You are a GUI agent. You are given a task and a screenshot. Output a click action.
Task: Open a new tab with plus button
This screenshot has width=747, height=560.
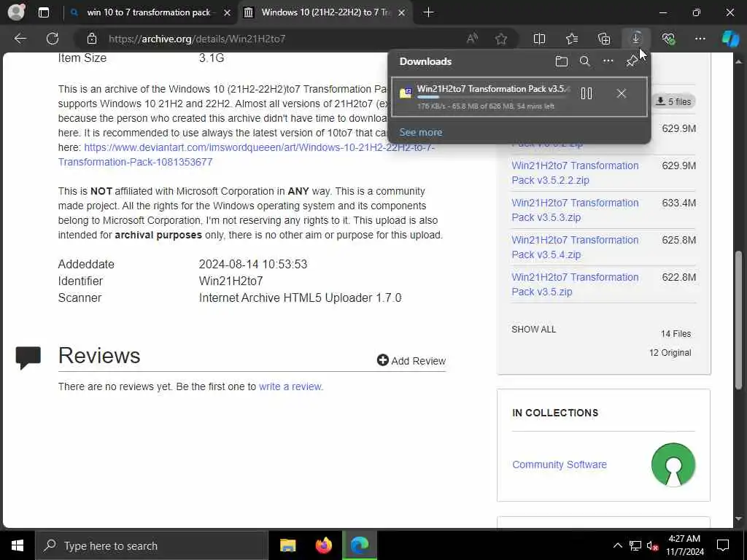coord(428,12)
